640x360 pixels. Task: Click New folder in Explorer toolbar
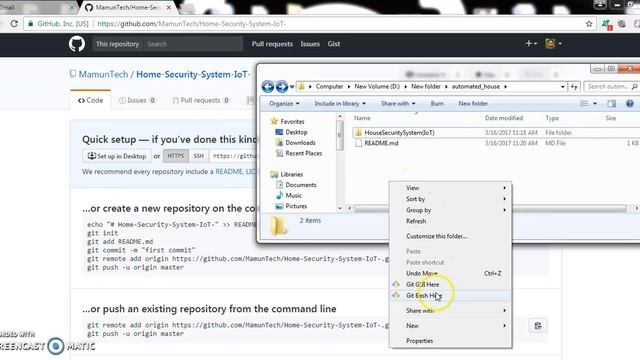(x=473, y=104)
